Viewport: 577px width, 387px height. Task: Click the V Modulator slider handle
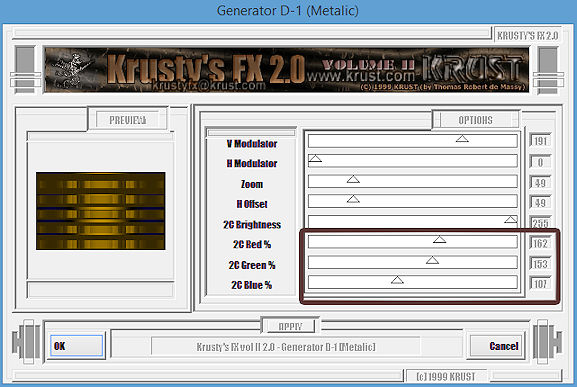[462, 139]
